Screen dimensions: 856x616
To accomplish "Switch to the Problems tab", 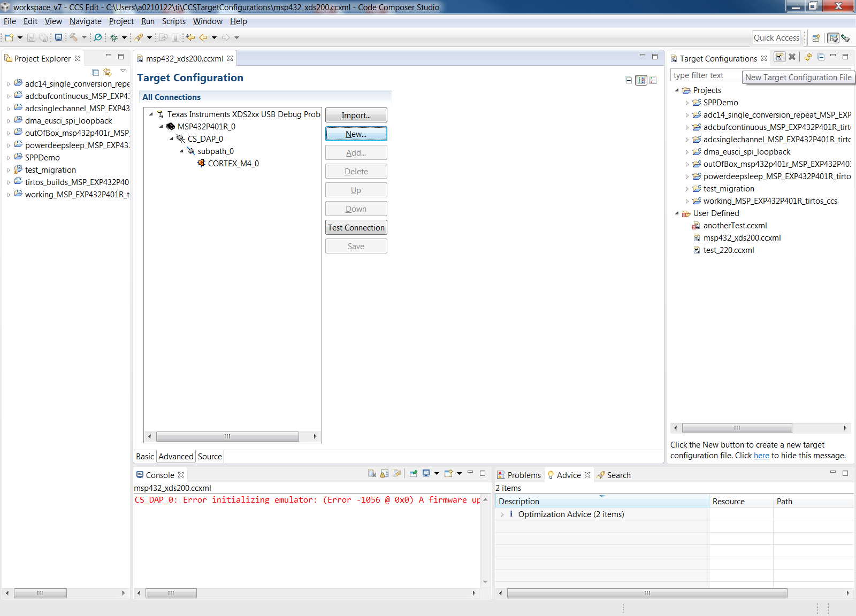I will pos(518,475).
